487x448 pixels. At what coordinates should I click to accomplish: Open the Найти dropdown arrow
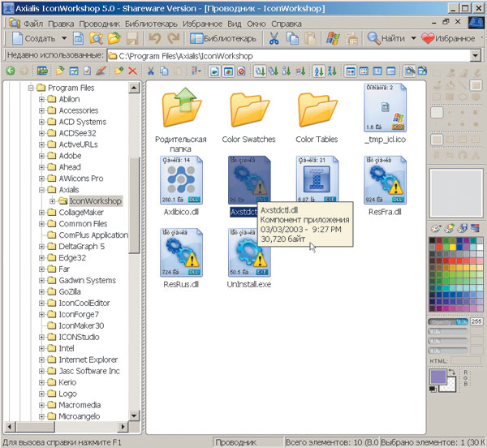tap(413, 38)
